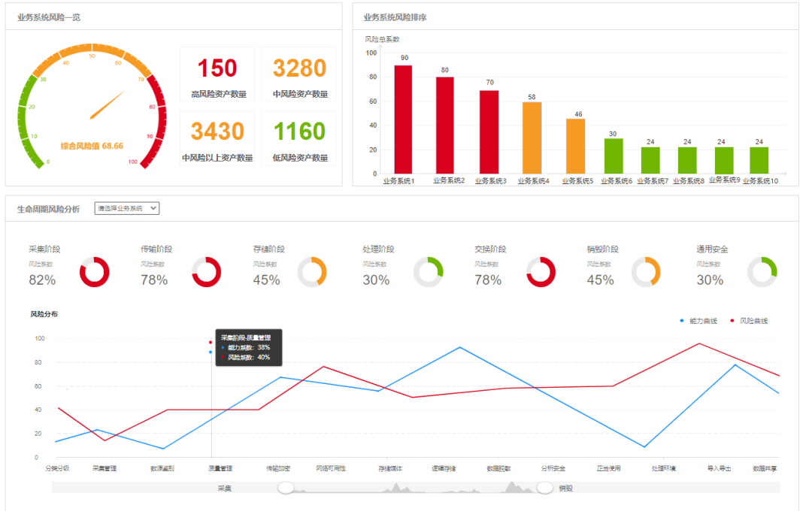Click the 通用安全 donut chart
The width and height of the screenshot is (812, 511).
(762, 272)
